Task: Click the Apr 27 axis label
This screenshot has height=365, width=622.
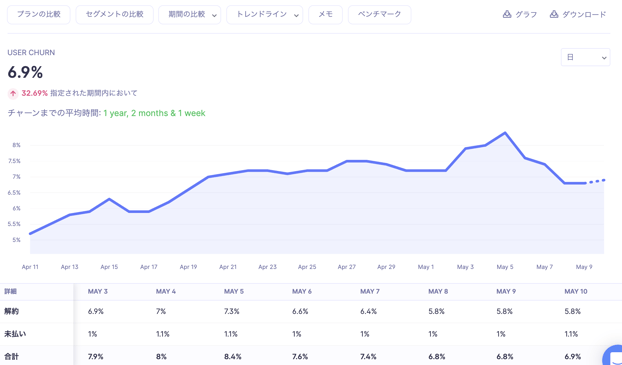Action: pos(347,267)
